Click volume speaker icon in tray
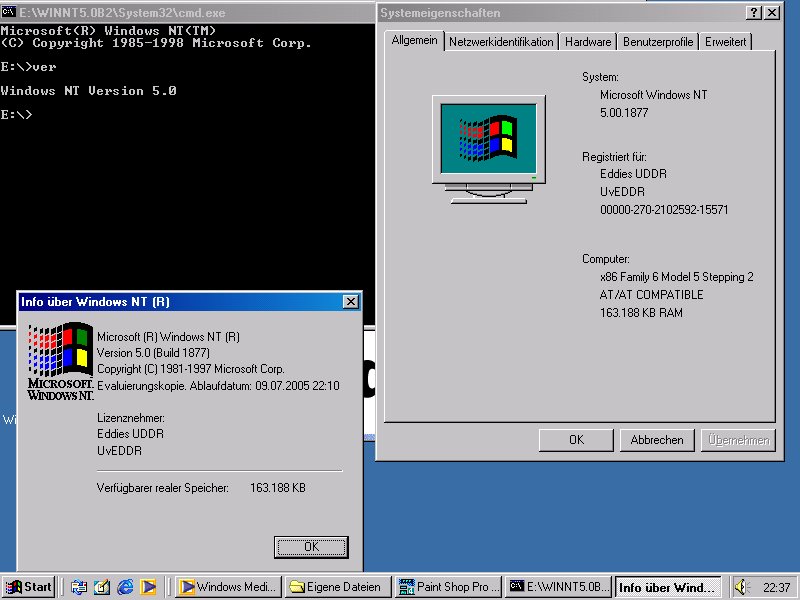 click(741, 587)
